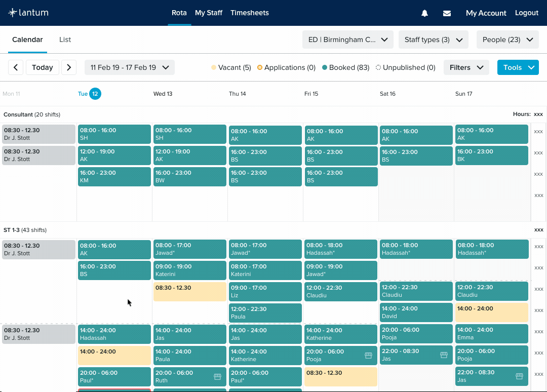Switch to the Rota tab

tap(179, 13)
